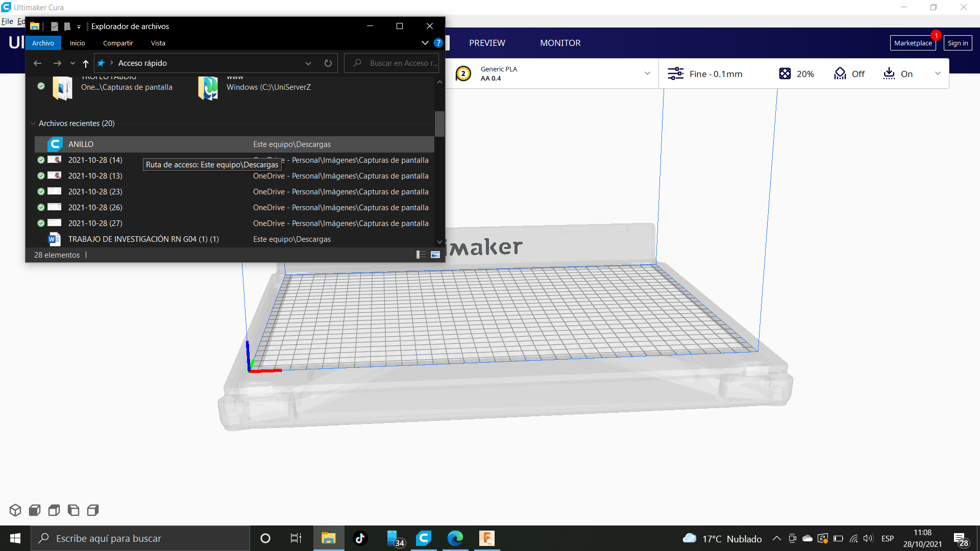Viewport: 980px width, 551px height.
Task: Open Ultimaker Cura taskbar icon
Action: (424, 538)
